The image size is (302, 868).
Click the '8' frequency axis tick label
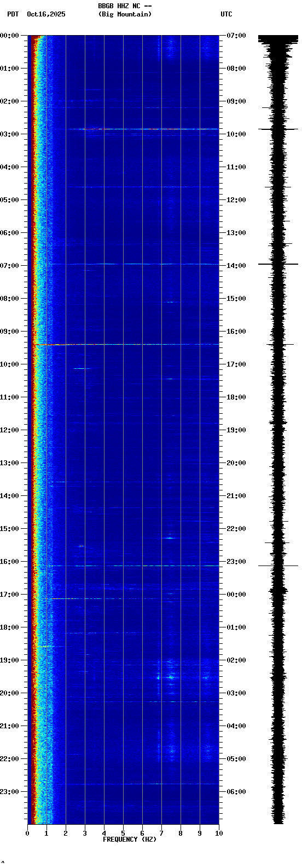click(181, 833)
